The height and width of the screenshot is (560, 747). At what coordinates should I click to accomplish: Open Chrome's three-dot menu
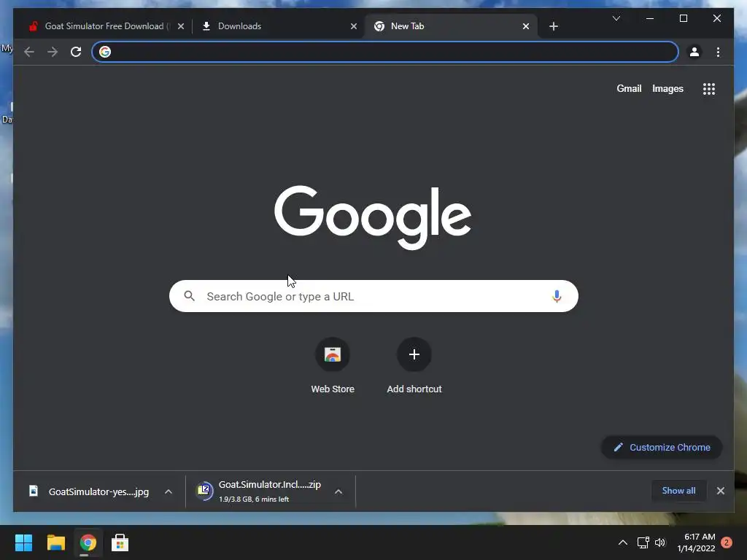718,52
